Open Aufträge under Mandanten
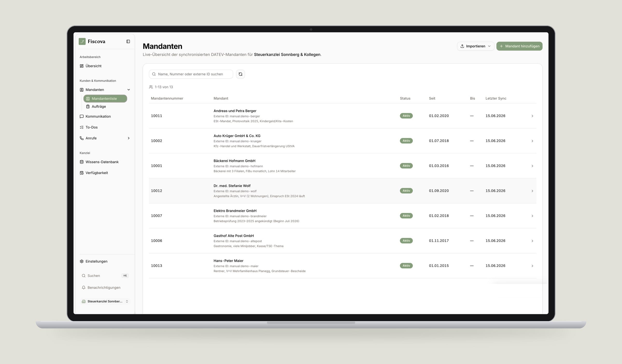 click(x=99, y=106)
